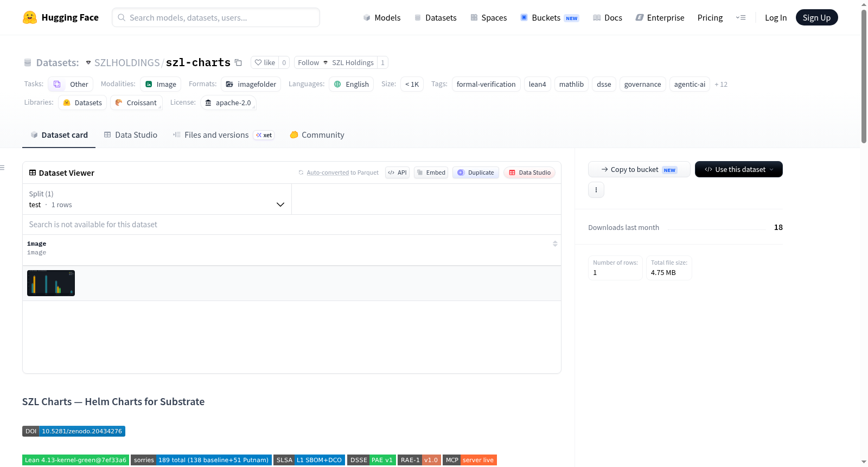Image resolution: width=868 pixels, height=467 pixels.
Task: Click the Croissant library tag
Action: point(136,103)
